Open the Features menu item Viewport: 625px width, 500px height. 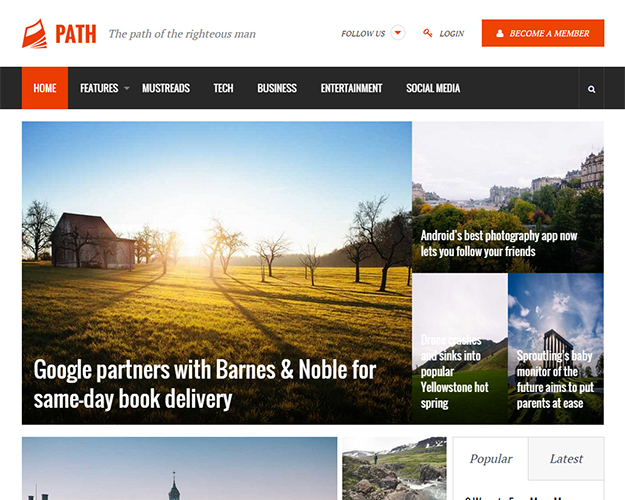click(99, 88)
